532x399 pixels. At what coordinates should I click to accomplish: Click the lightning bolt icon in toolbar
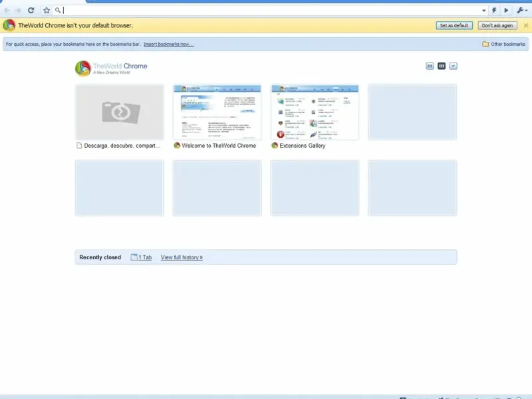(x=494, y=11)
